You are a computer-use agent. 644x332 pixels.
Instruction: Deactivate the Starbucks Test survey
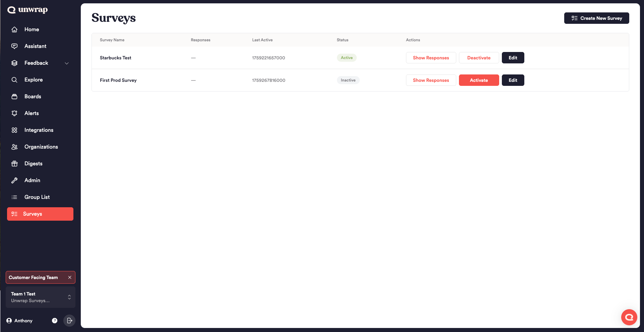479,58
